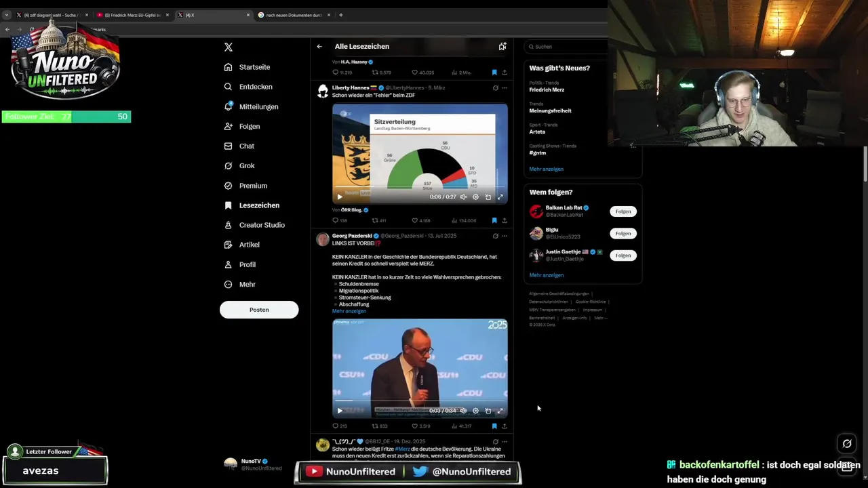Image resolution: width=868 pixels, height=488 pixels.
Task: Fullscreen the Sitzverteilung video
Action: (500, 197)
